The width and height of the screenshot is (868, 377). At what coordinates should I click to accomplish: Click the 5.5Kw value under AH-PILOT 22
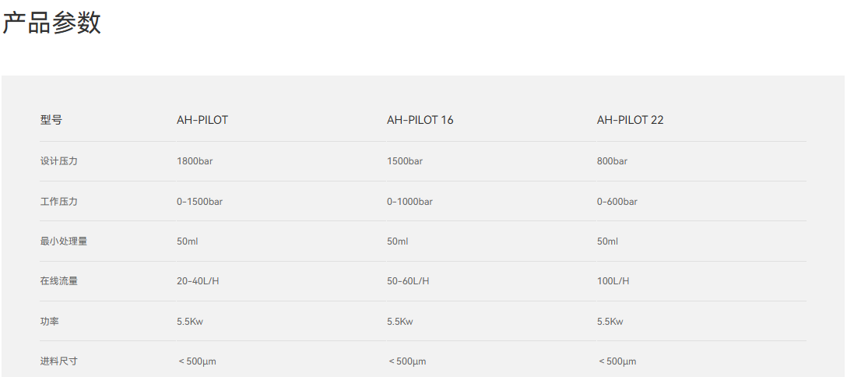click(x=610, y=321)
